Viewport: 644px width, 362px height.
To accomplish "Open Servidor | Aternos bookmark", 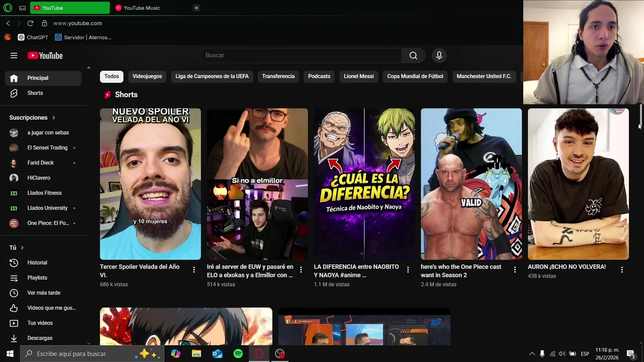I will 84,37.
